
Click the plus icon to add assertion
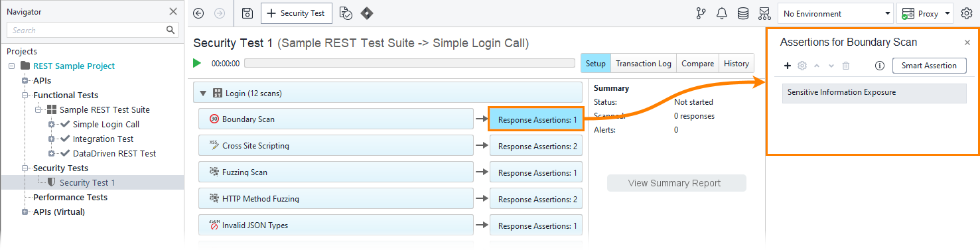pyautogui.click(x=788, y=66)
